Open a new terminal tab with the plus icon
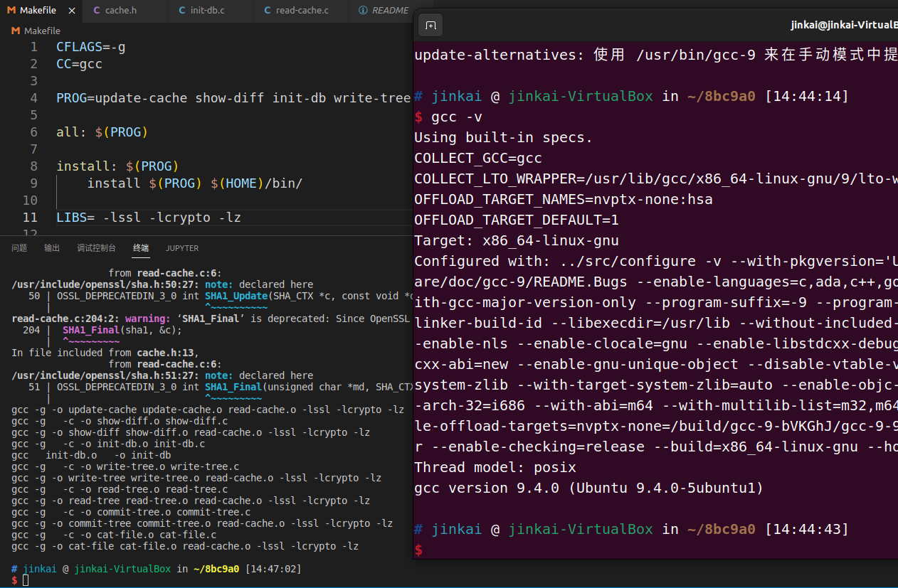The image size is (898, 588). [429, 24]
